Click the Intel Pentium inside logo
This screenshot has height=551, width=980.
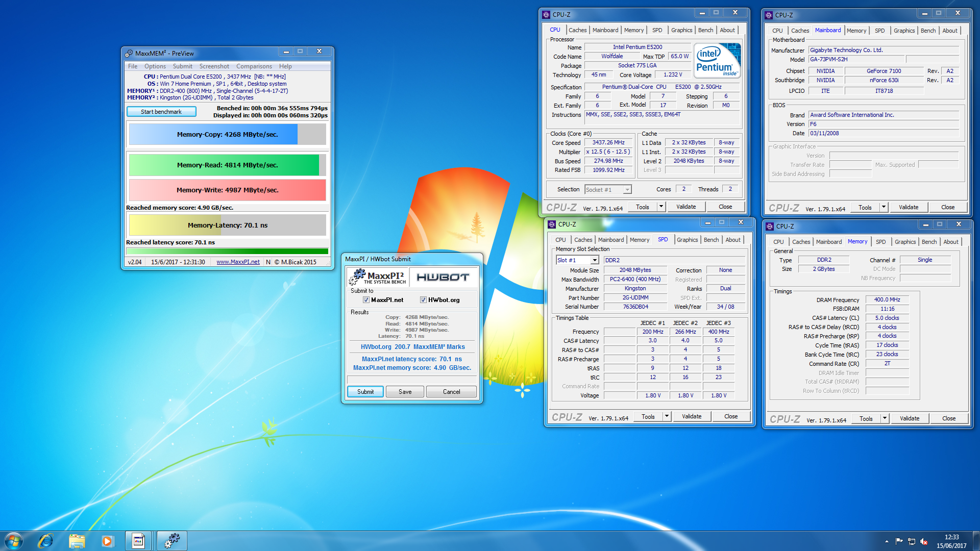click(717, 61)
